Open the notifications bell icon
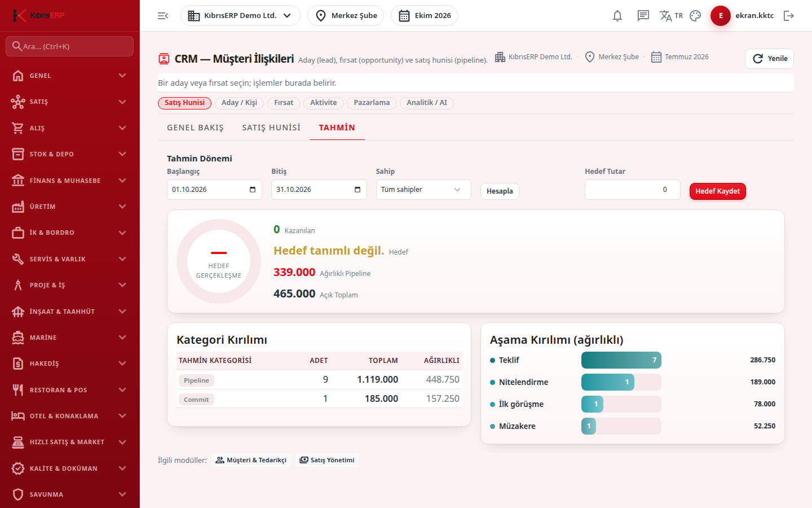 coord(617,16)
